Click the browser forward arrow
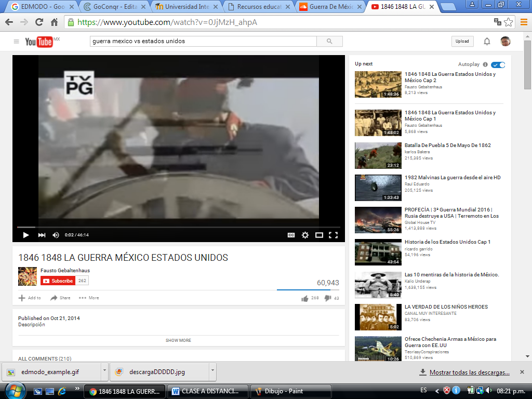532x399 pixels. pyautogui.click(x=24, y=22)
